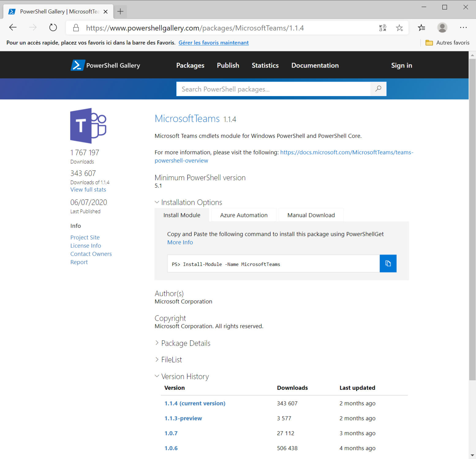Expand the FileList section
Image resolution: width=476 pixels, height=459 pixels.
coord(168,360)
